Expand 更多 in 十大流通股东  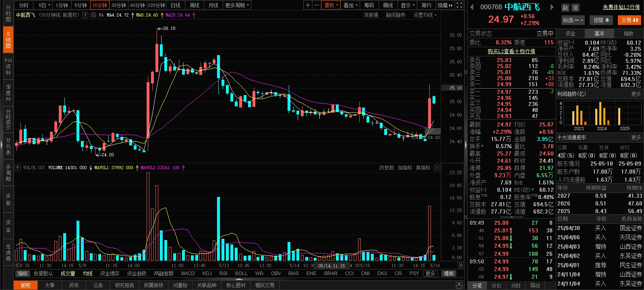click(636, 137)
